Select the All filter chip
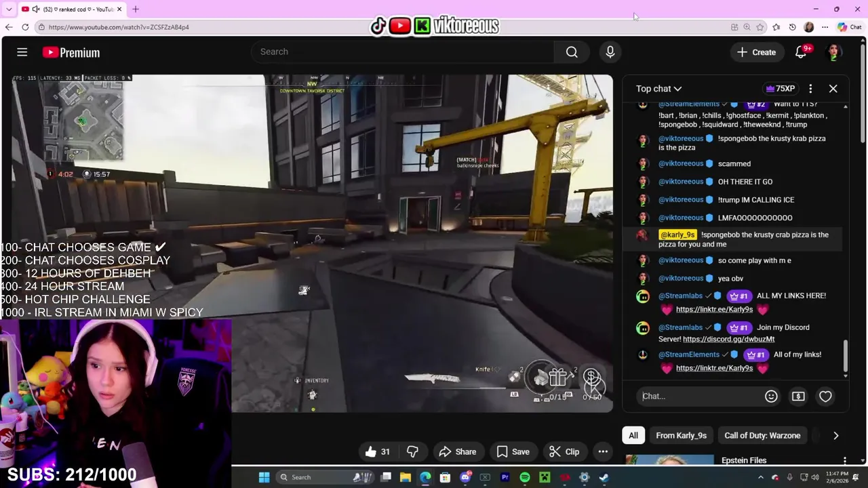 click(633, 436)
